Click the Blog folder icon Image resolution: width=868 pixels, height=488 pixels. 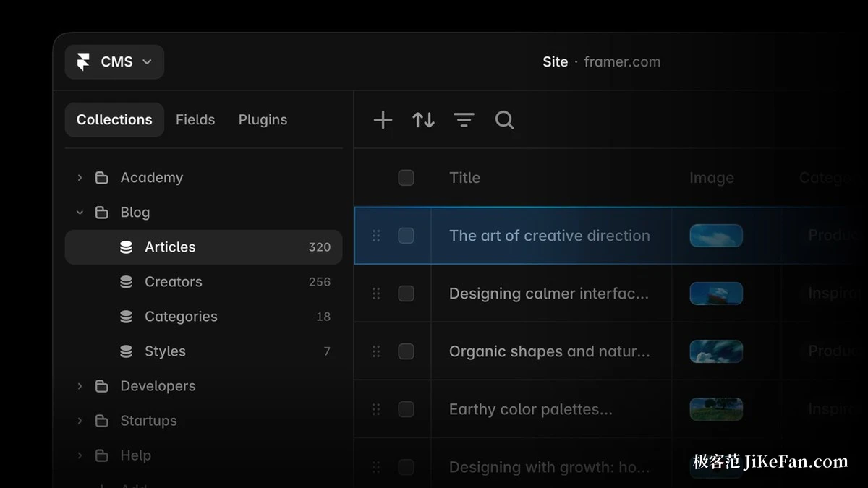(x=102, y=213)
